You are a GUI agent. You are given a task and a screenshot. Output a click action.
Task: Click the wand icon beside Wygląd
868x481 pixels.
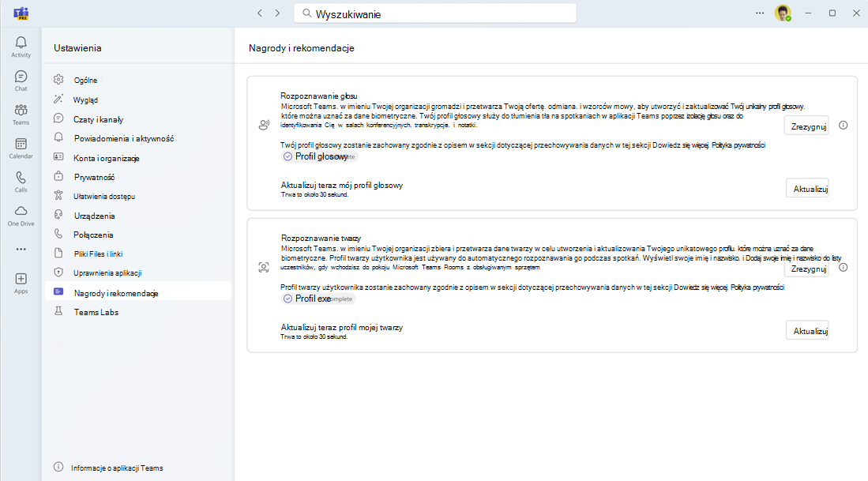(x=58, y=99)
